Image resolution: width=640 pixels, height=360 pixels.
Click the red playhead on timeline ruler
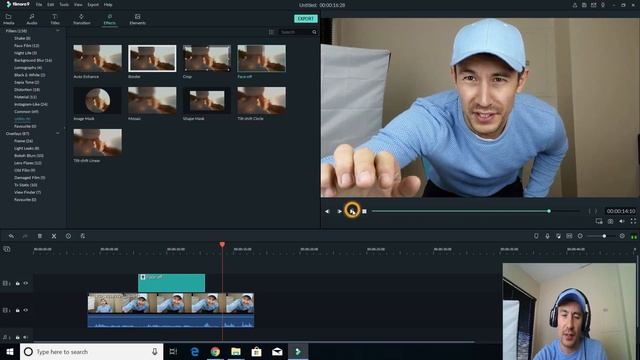pos(222,244)
